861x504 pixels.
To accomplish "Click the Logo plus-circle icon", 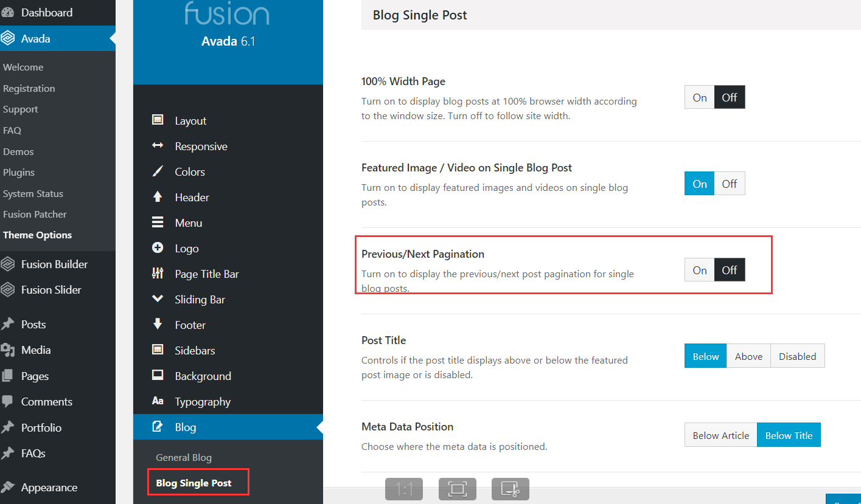I will pos(158,248).
